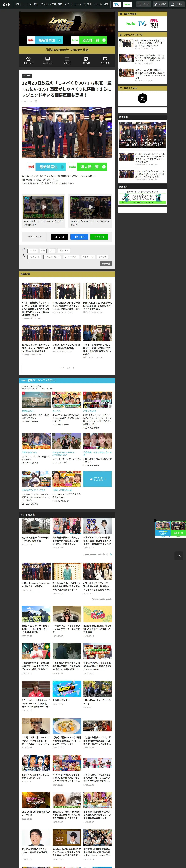The width and height of the screenshot is (186, 868).
Task: Open 過去話一覧 button below the article photo
Action: point(88,167)
